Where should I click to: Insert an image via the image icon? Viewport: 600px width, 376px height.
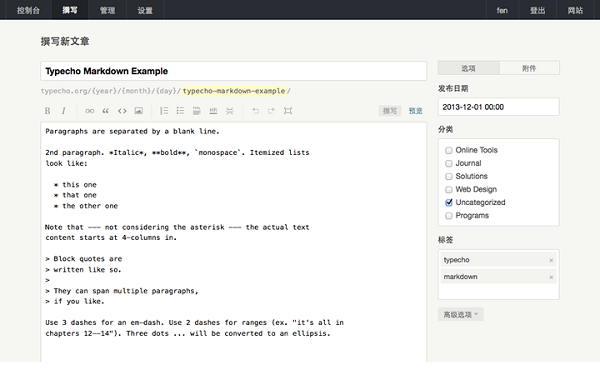pyautogui.click(x=139, y=111)
